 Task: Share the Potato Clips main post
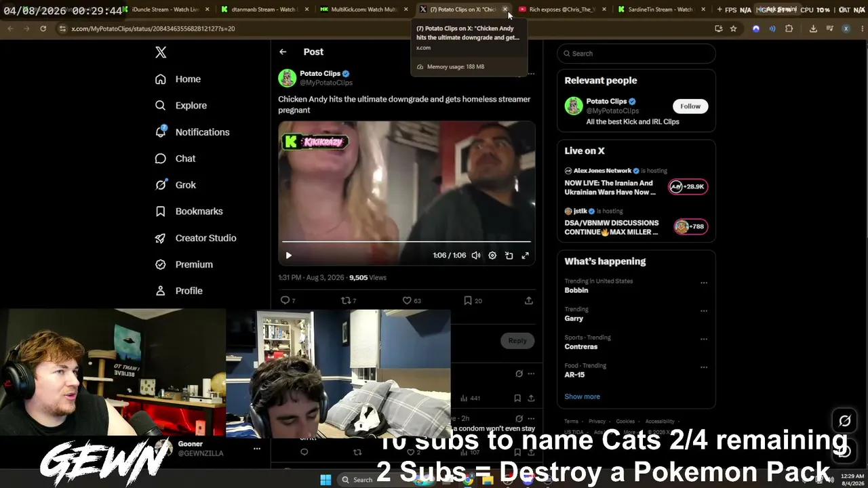(529, 300)
